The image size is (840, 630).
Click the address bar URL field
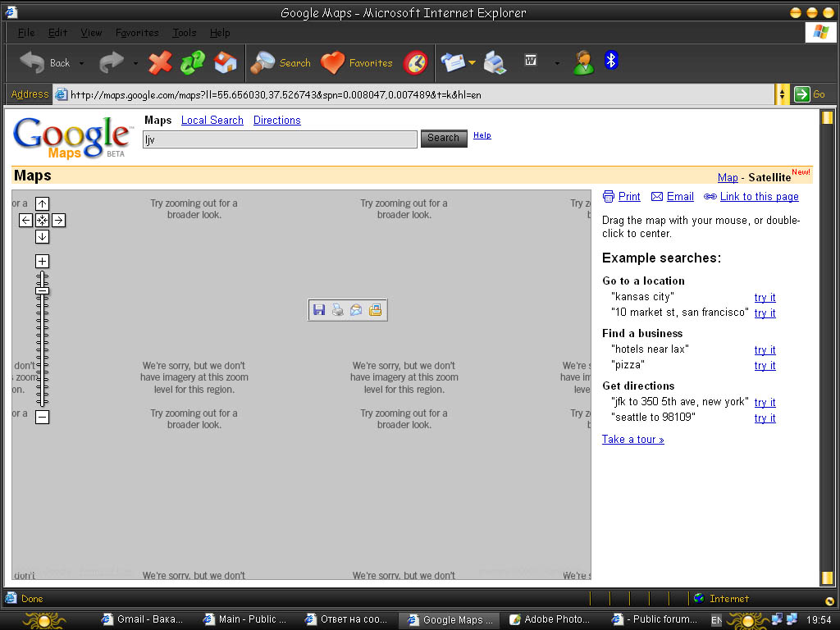[x=413, y=95]
